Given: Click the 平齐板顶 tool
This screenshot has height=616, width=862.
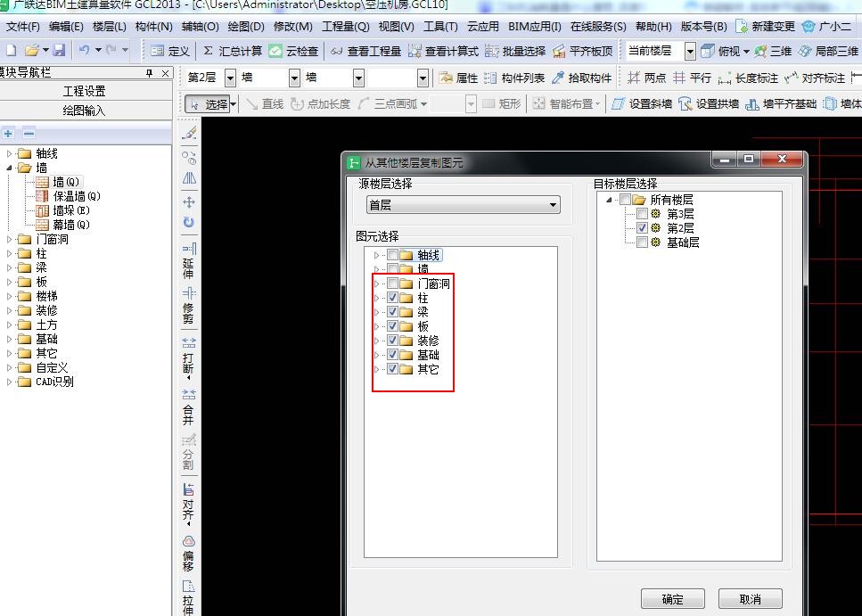Looking at the screenshot, I should [x=583, y=51].
